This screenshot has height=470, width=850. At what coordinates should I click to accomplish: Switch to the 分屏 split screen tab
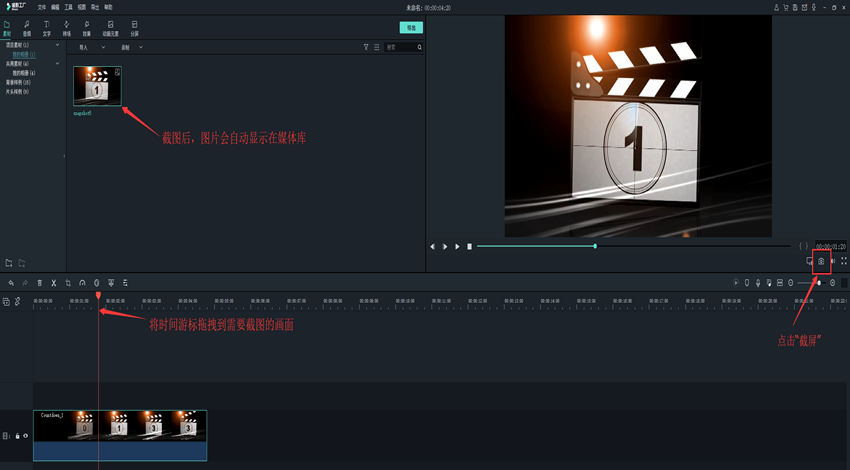pos(134,29)
